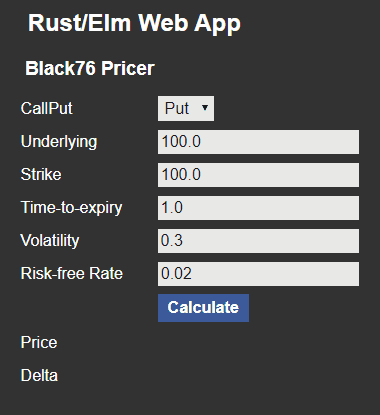Click the Risk-free Rate label
Image resolution: width=380 pixels, height=415 pixels.
click(x=72, y=273)
